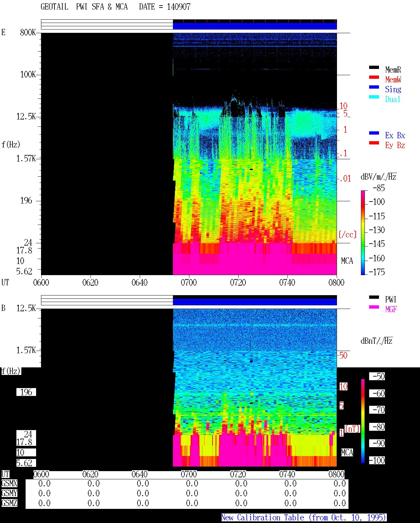Image resolution: width=420 pixels, height=523 pixels.
Task: Select the blue Sing legend swatch
Action: pyautogui.click(x=374, y=87)
